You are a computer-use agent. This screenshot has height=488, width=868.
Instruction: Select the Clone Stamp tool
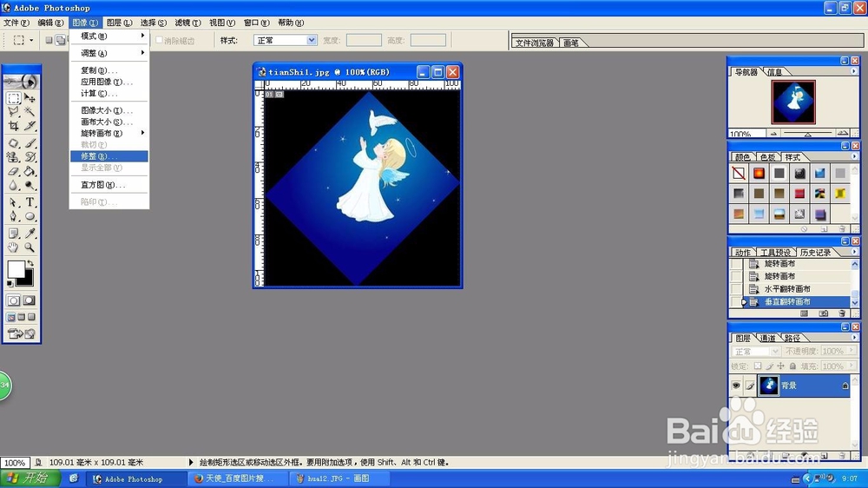(x=14, y=157)
